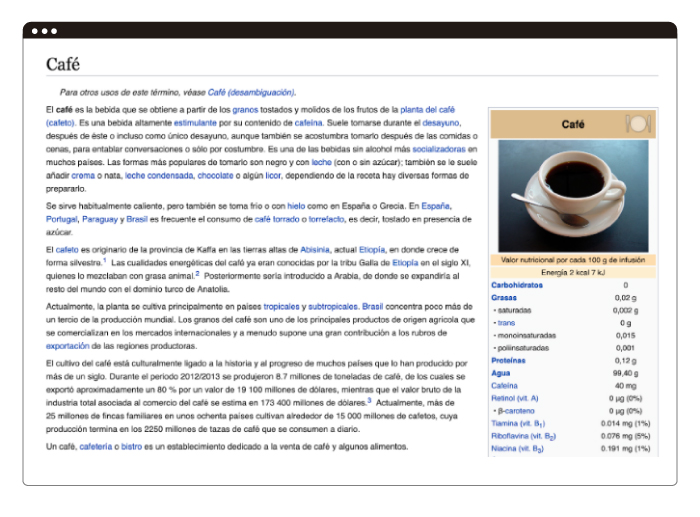Click the 'monoinsaturadas' row label

point(527,335)
